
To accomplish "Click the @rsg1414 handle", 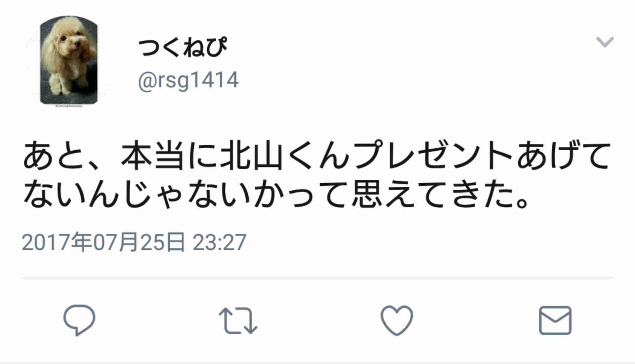I will [188, 80].
